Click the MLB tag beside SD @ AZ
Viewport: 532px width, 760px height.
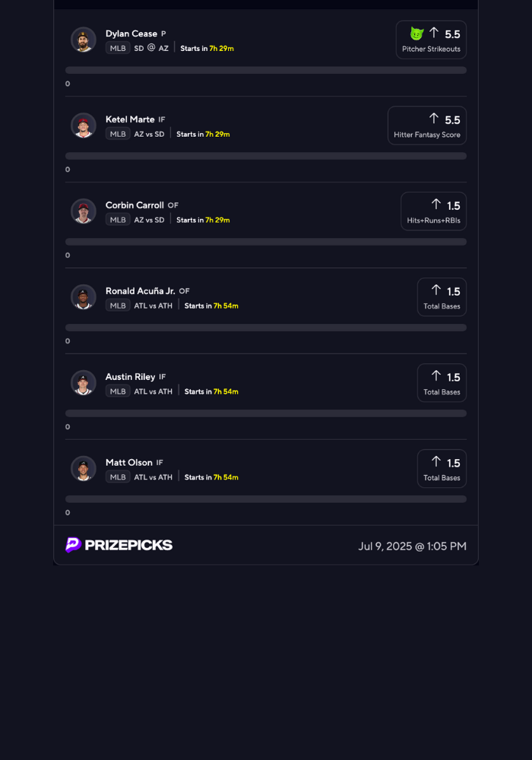[118, 48]
